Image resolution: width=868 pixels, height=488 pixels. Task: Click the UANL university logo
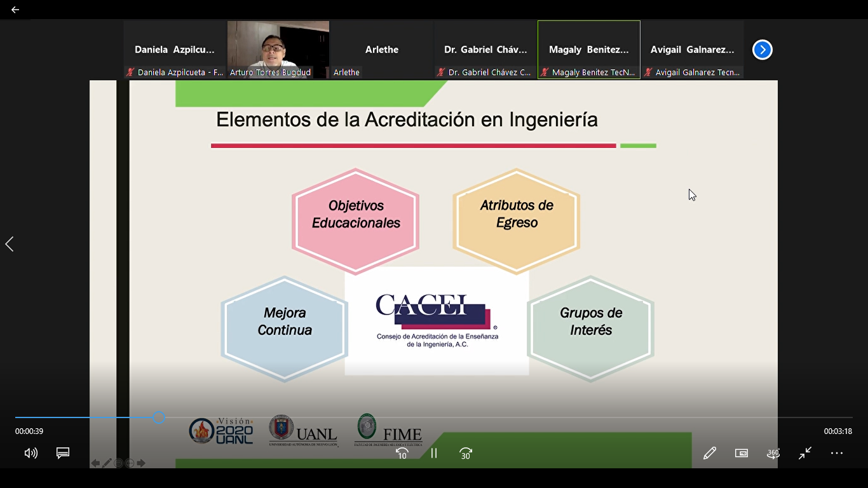tap(303, 431)
